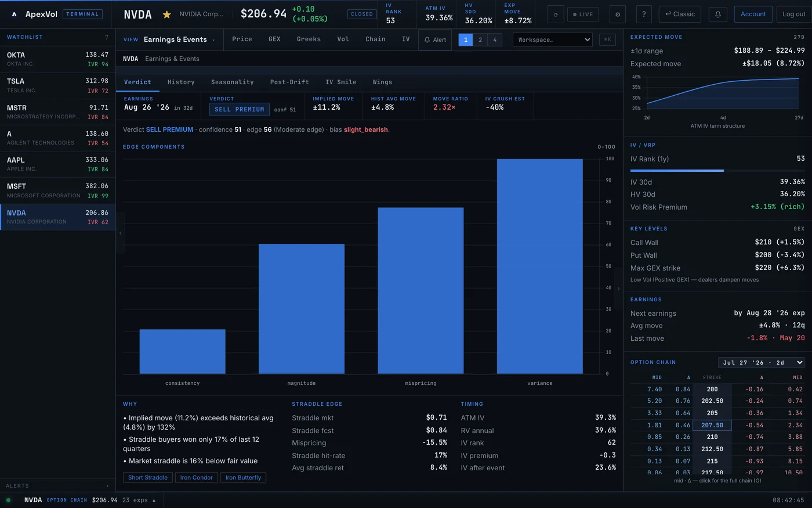812x508 pixels.
Task: Open the Wings tab
Action: click(382, 82)
